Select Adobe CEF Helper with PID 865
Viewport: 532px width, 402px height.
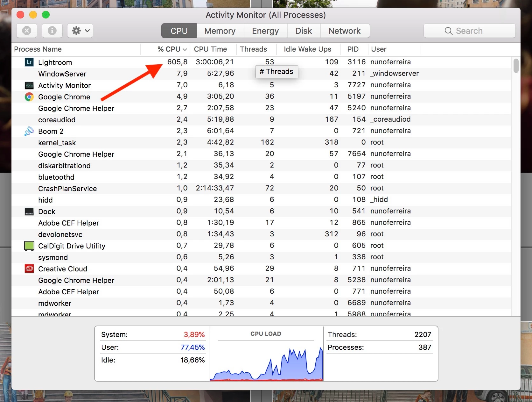coord(262,223)
